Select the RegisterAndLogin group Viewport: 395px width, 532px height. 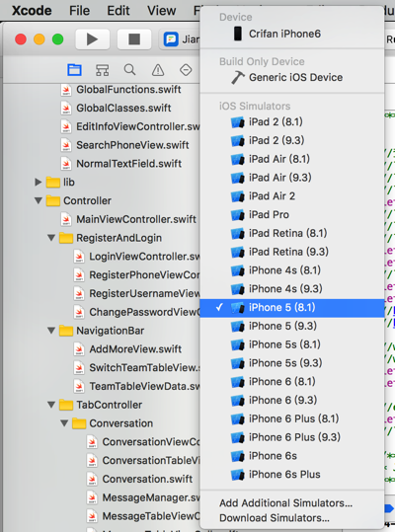[118, 238]
